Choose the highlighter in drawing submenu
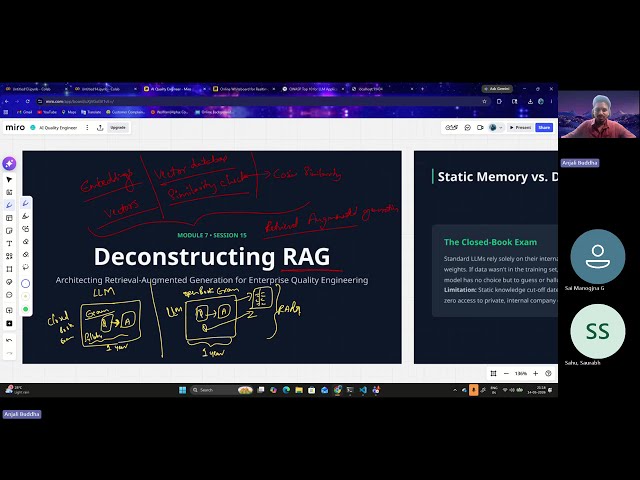640x480 pixels. [x=25, y=216]
